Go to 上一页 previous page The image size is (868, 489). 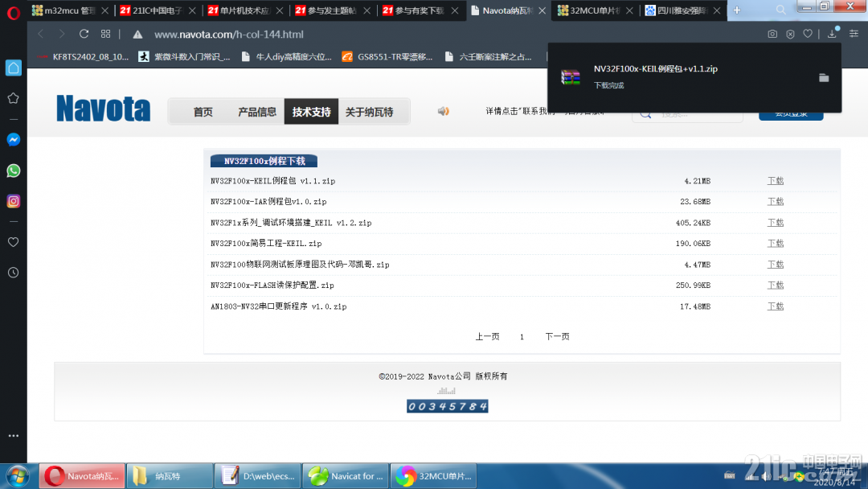(x=487, y=337)
